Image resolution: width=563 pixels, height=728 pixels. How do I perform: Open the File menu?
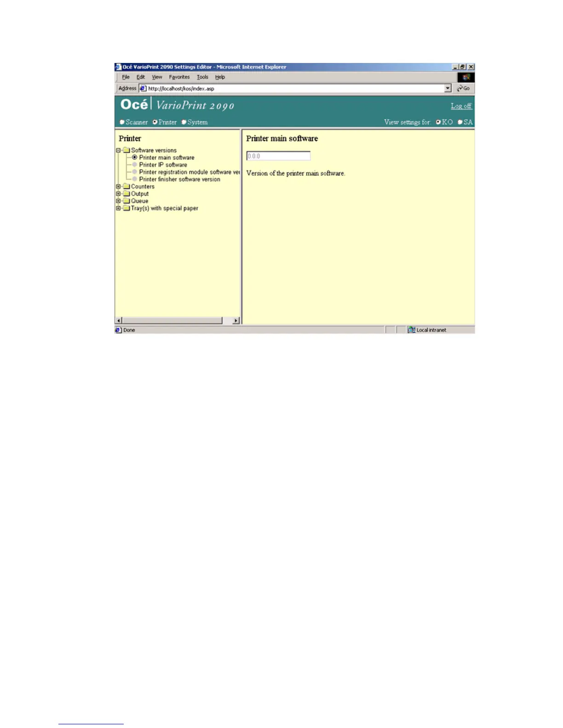pyautogui.click(x=126, y=77)
